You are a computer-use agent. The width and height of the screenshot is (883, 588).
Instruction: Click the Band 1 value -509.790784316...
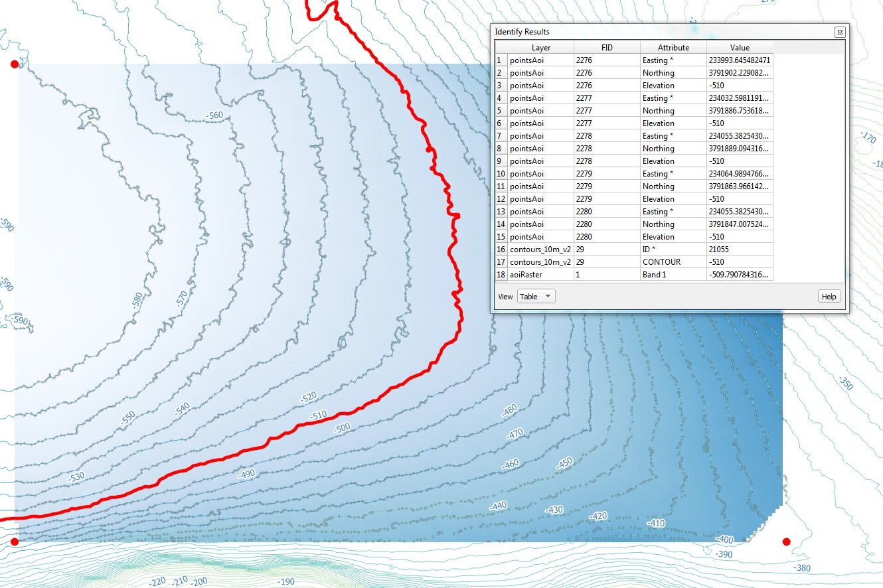click(x=740, y=274)
